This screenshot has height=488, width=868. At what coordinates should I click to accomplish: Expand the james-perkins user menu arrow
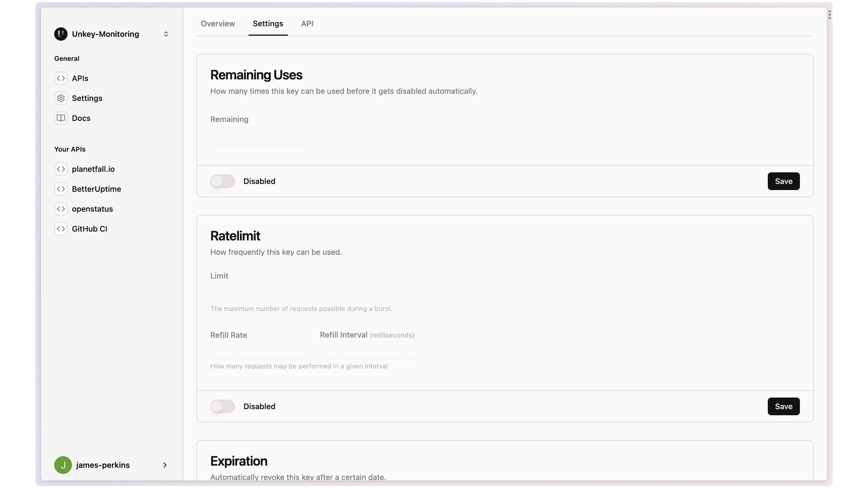click(x=165, y=465)
